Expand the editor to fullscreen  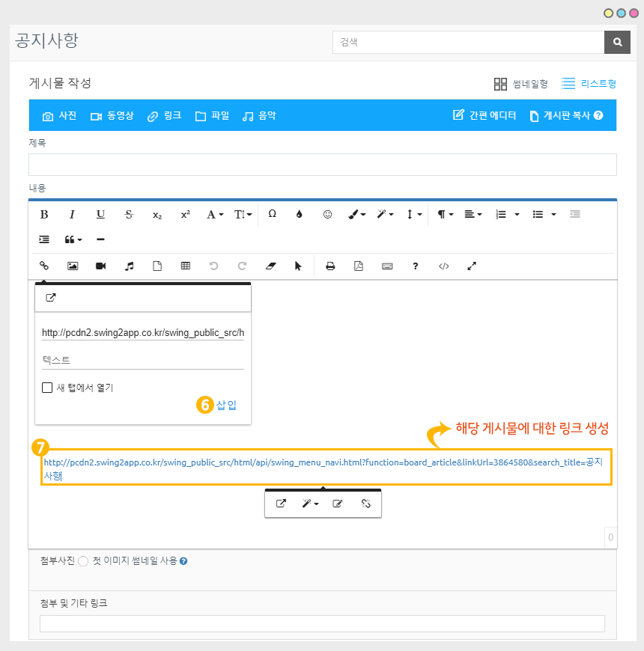point(472,266)
